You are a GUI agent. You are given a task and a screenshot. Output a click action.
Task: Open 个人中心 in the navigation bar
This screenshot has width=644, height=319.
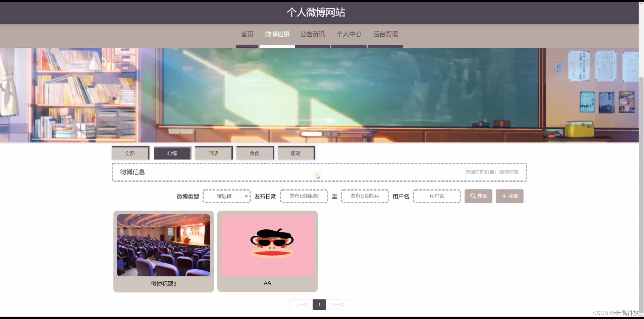(349, 34)
